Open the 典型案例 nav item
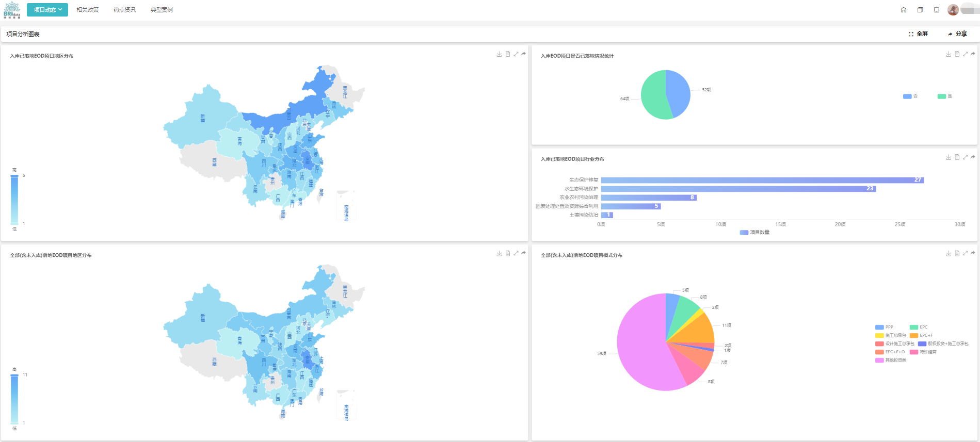The width and height of the screenshot is (980, 442). coord(162,10)
